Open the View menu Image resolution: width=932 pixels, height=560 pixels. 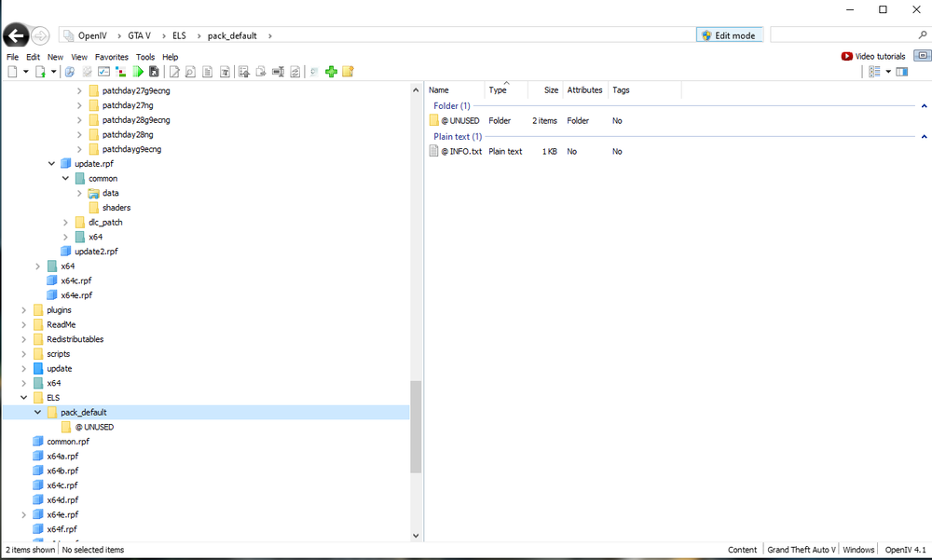click(78, 56)
